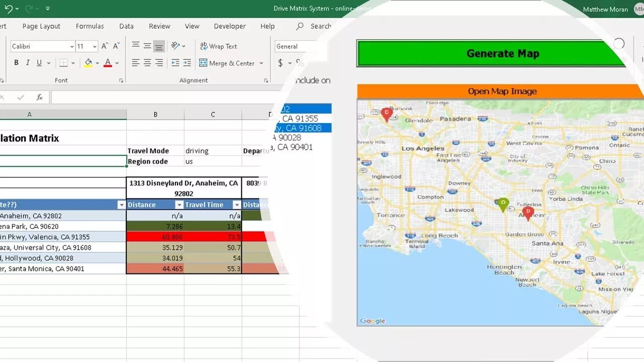Image resolution: width=644 pixels, height=362 pixels.
Task: Undo the last action
Action: click(x=8, y=9)
